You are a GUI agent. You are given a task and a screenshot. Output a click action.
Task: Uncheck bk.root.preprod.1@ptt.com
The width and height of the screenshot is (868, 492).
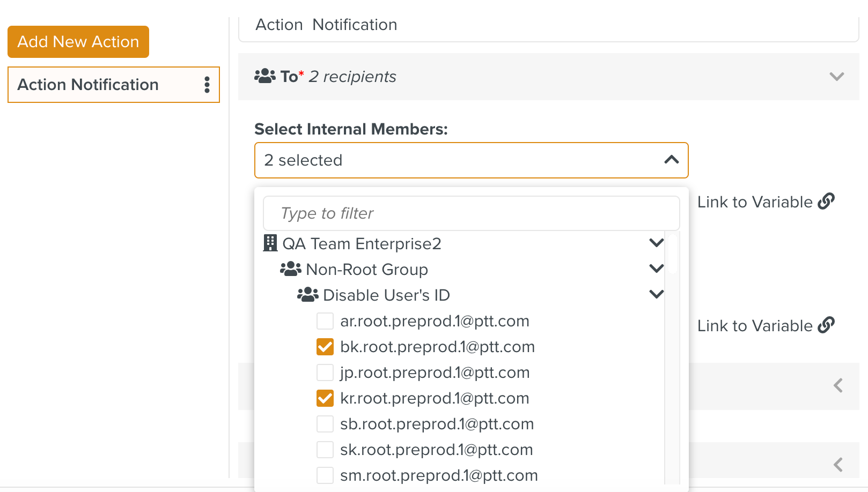tap(325, 347)
